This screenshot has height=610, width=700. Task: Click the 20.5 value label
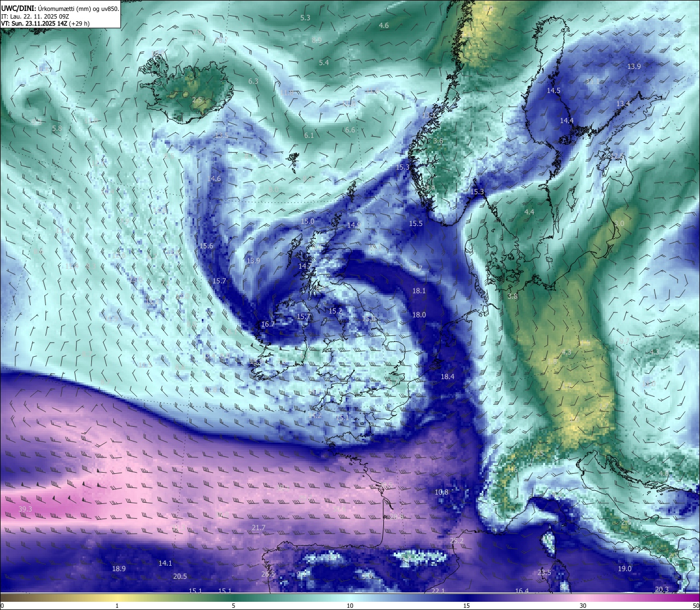[x=180, y=576]
